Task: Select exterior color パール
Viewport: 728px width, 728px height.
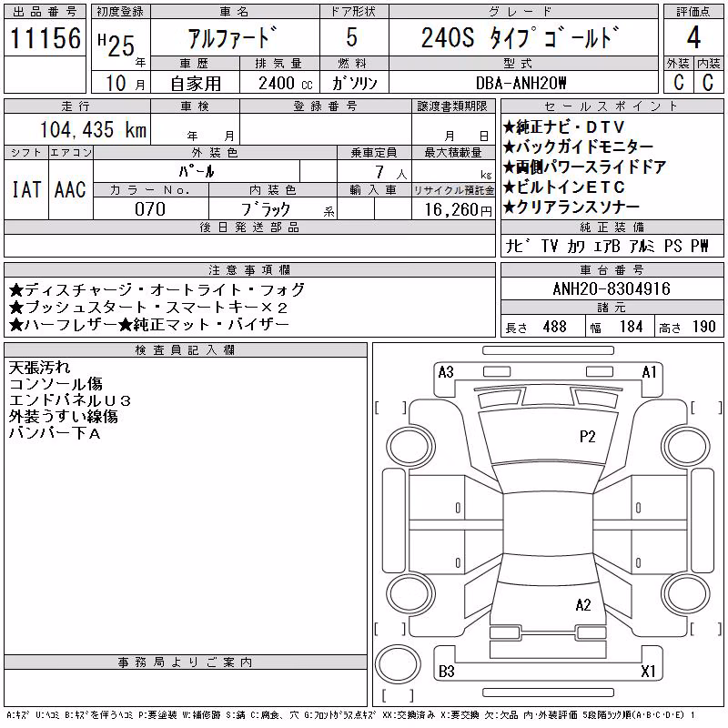Action: tap(197, 171)
